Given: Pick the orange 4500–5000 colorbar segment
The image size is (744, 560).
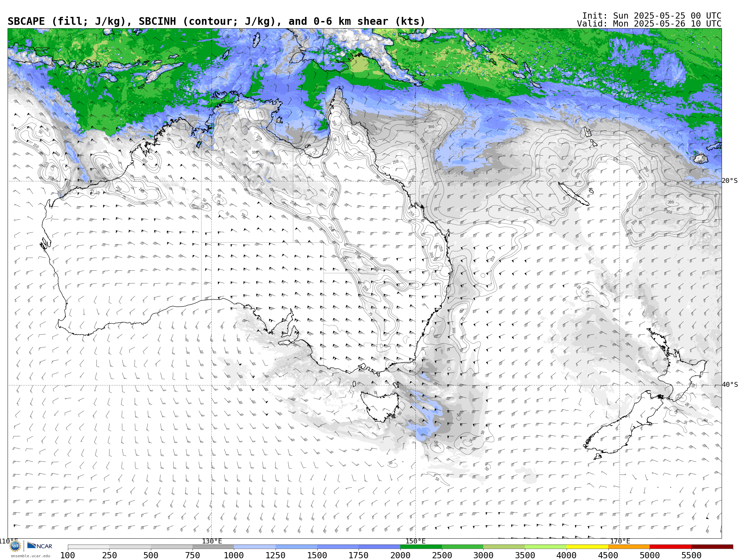Looking at the screenshot, I should click(x=629, y=547).
